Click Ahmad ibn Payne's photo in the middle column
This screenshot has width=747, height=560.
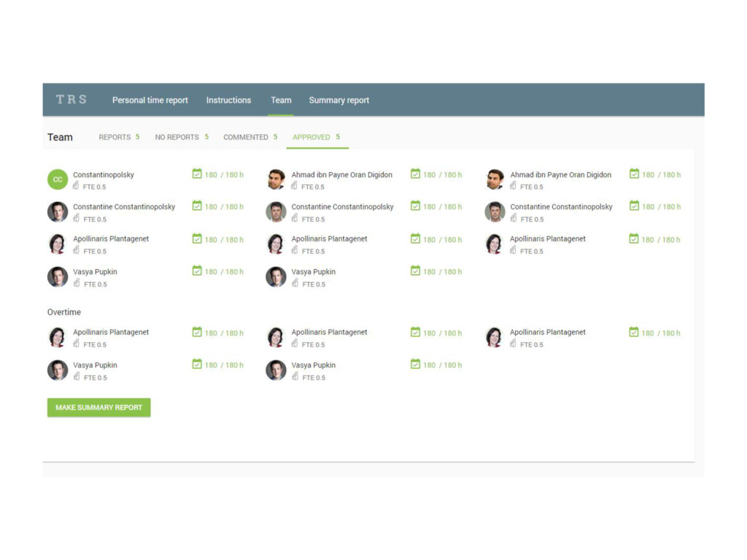coord(276,179)
